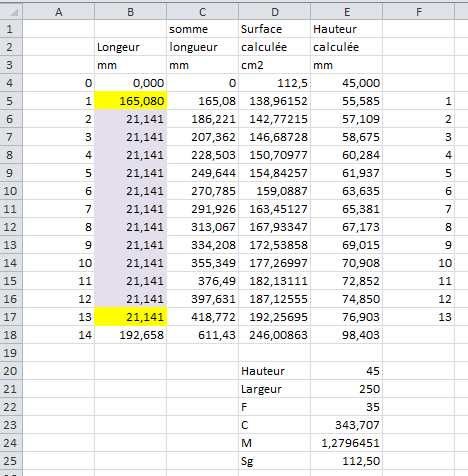Click cell with value 146,68728
This screenshot has height=476, width=468.
pos(274,137)
